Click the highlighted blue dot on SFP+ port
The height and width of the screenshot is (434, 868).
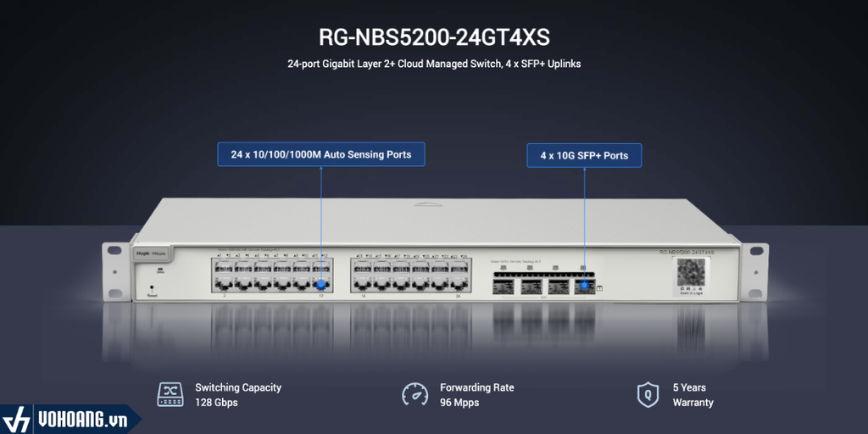click(585, 287)
